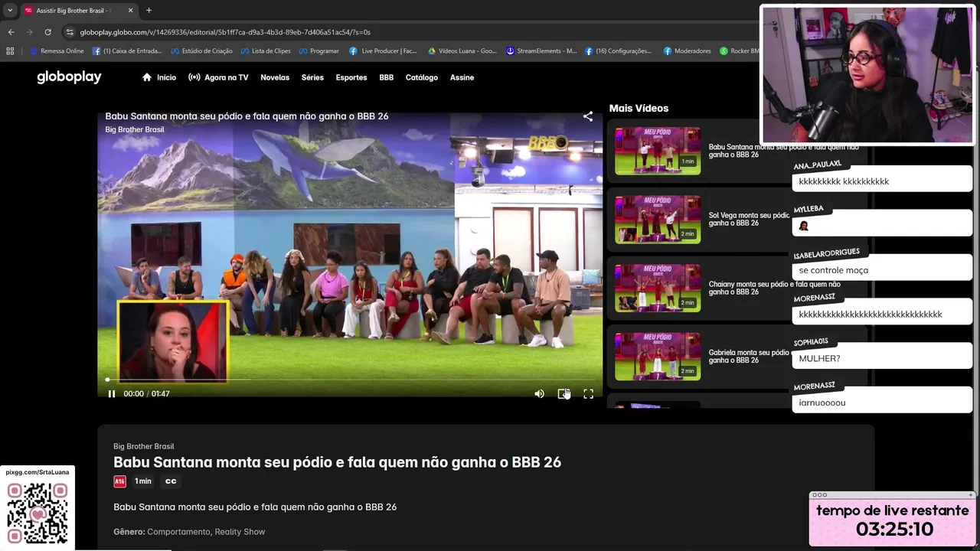The width and height of the screenshot is (980, 551).
Task: Open the tab search dropdown
Action: click(x=10, y=11)
